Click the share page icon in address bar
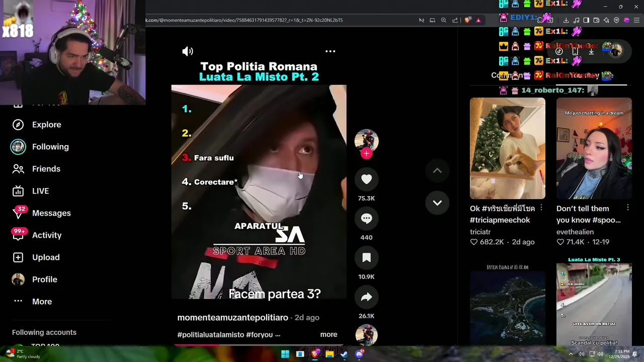644x362 pixels. click(x=455, y=20)
